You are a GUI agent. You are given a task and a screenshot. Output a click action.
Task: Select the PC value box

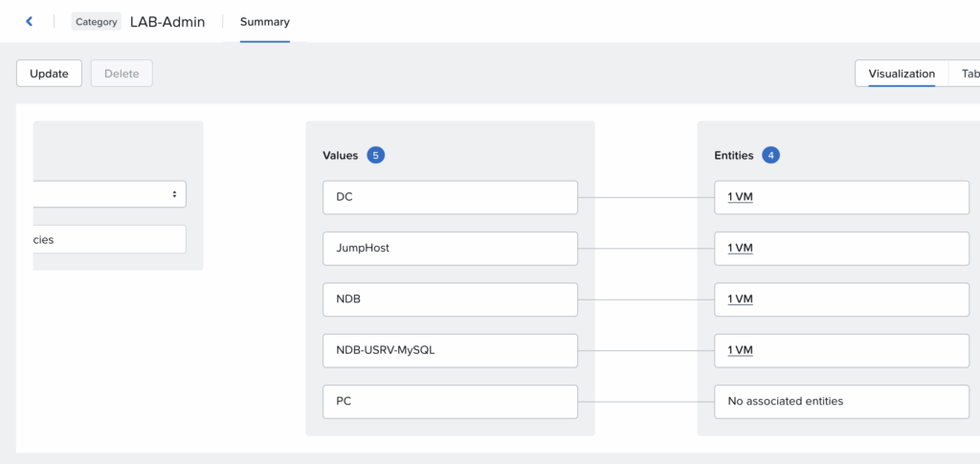pos(450,402)
